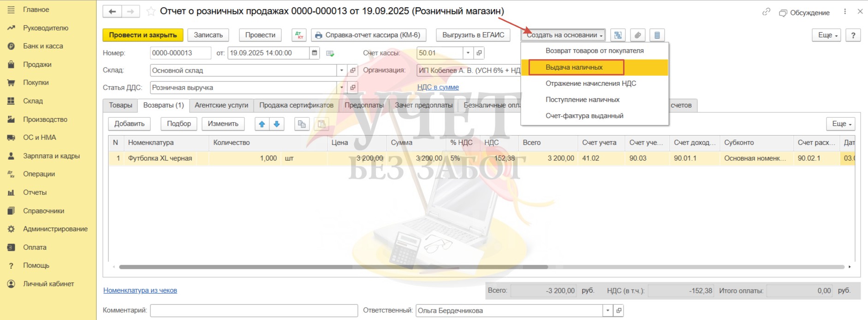Select Счет-фактура выданный menu item
This screenshot has width=868, height=320.
(x=595, y=116)
